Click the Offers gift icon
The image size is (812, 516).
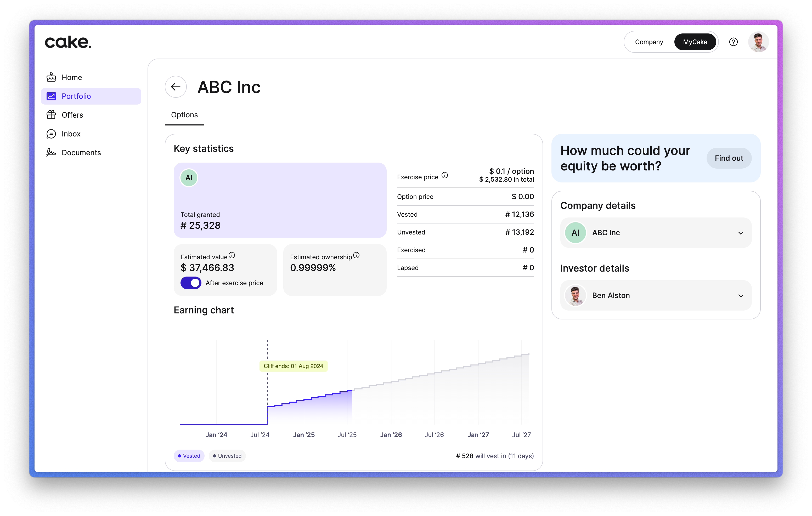pos(51,115)
